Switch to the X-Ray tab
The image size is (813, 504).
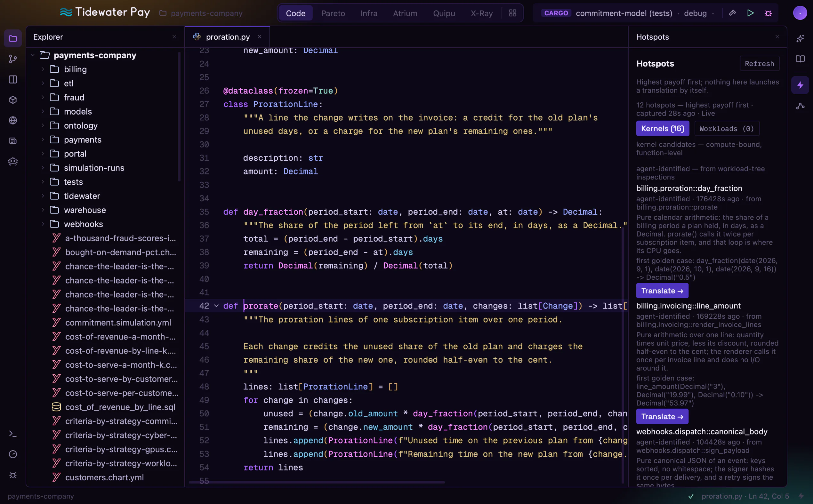point(482,13)
